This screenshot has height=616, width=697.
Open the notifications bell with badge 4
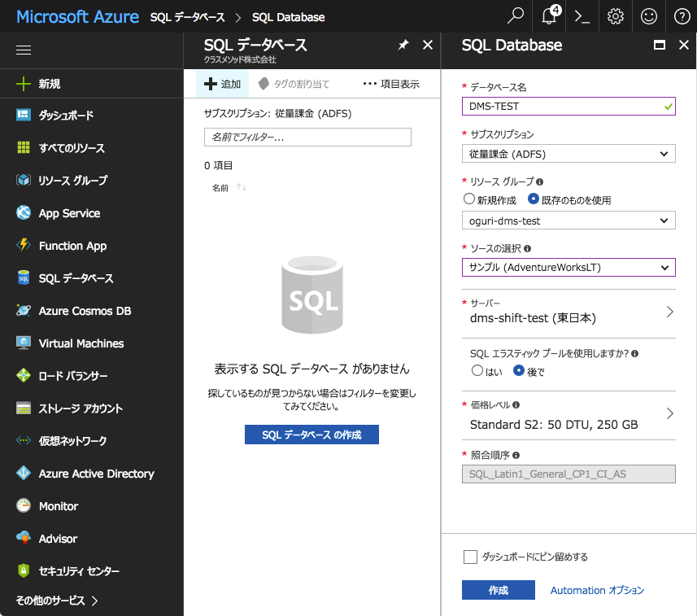tap(548, 15)
